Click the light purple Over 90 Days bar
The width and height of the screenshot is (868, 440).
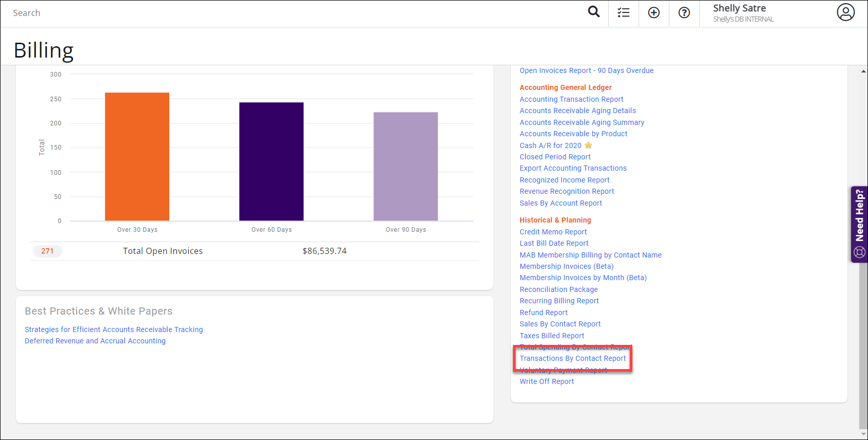[x=405, y=167]
